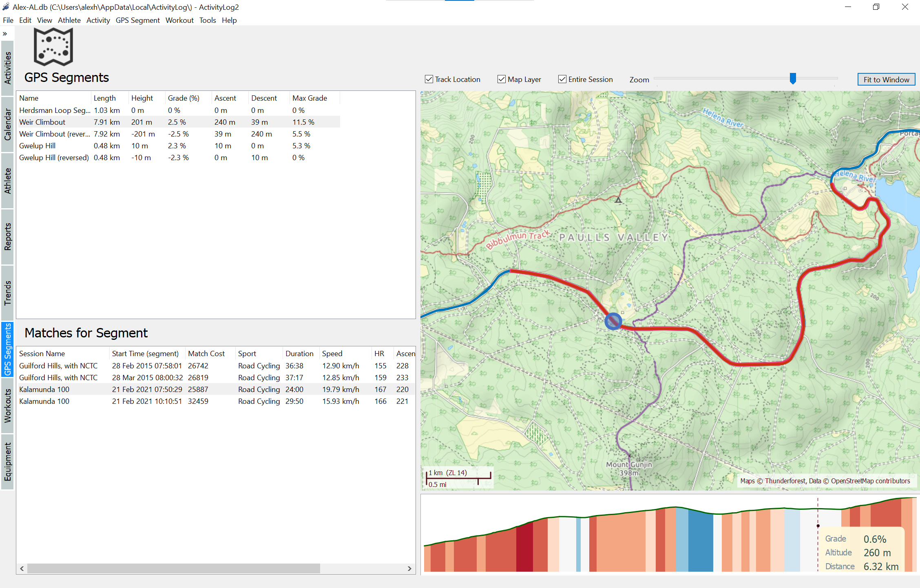The height and width of the screenshot is (588, 920).
Task: Click the scrollbar right arrow
Action: (x=409, y=568)
